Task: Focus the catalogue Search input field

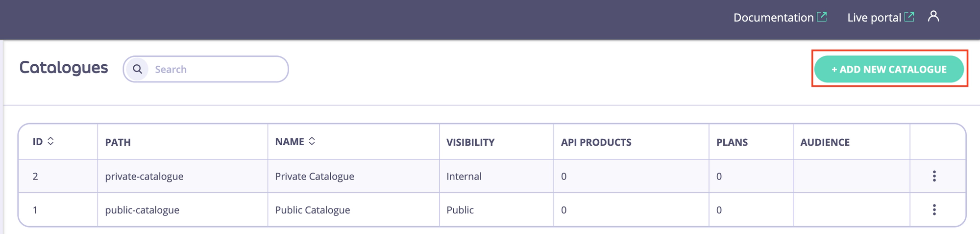Action: pos(216,69)
